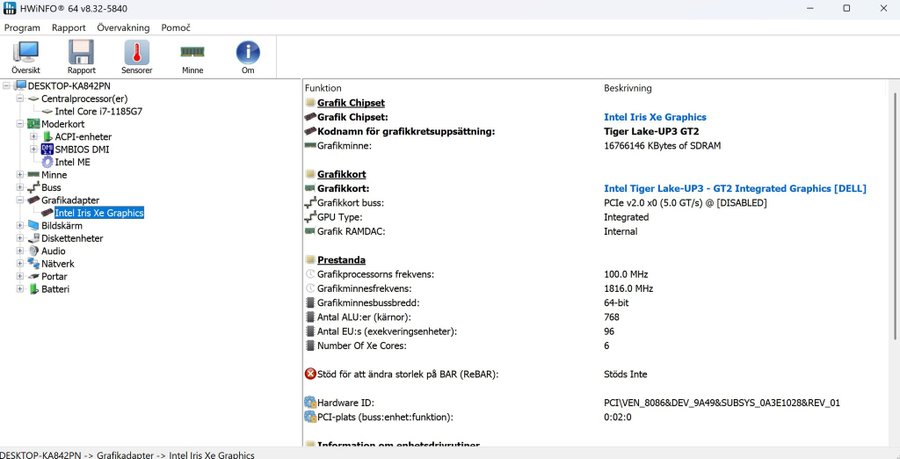The width and height of the screenshot is (900, 459).
Task: Click the Intel Iris Xe Graphics chipset link
Action: (655, 117)
